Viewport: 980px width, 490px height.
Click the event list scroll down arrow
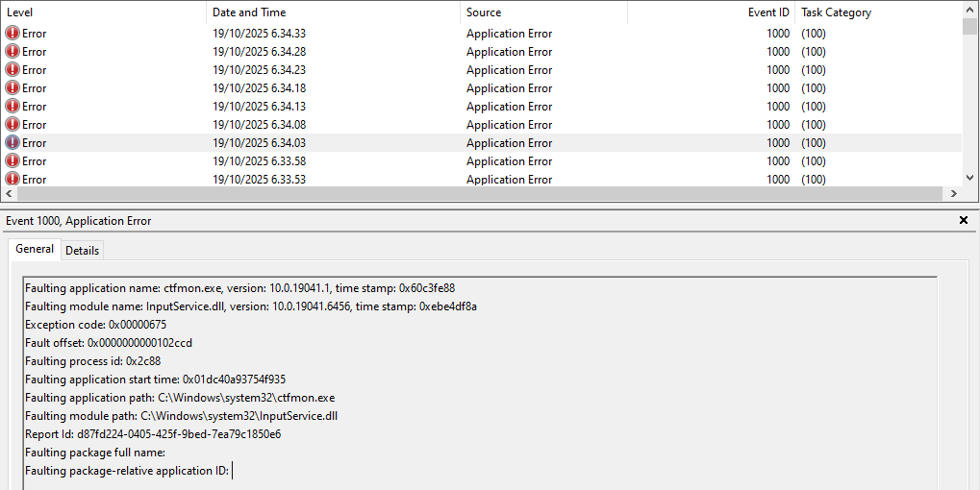pos(970,178)
